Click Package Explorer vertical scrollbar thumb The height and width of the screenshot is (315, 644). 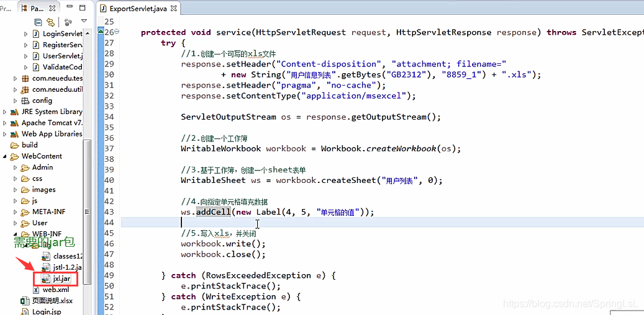click(87, 211)
